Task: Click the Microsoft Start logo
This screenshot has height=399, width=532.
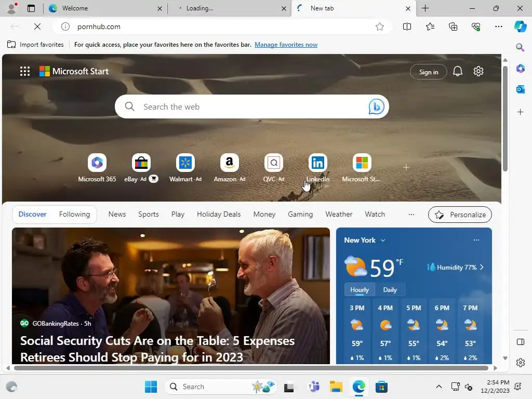Action: (74, 71)
